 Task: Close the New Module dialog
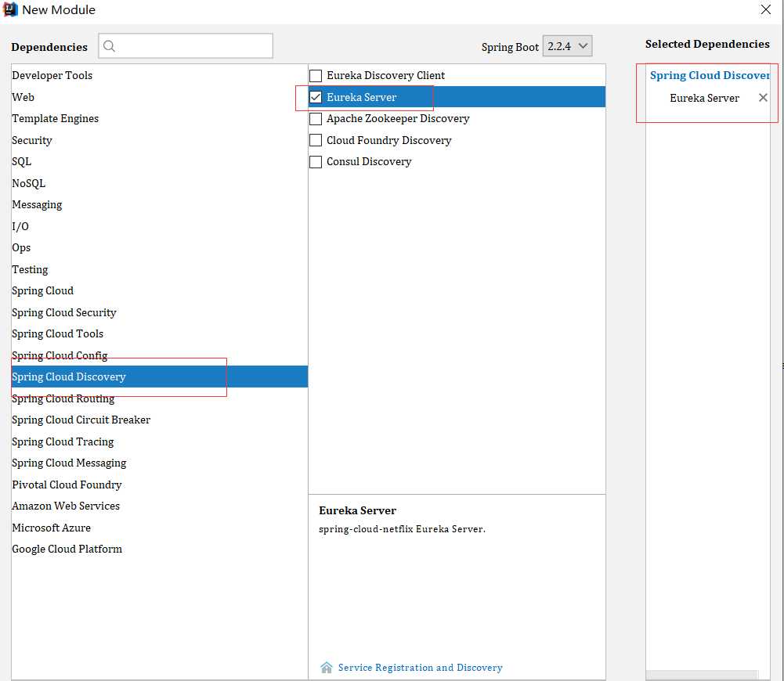coord(765,9)
